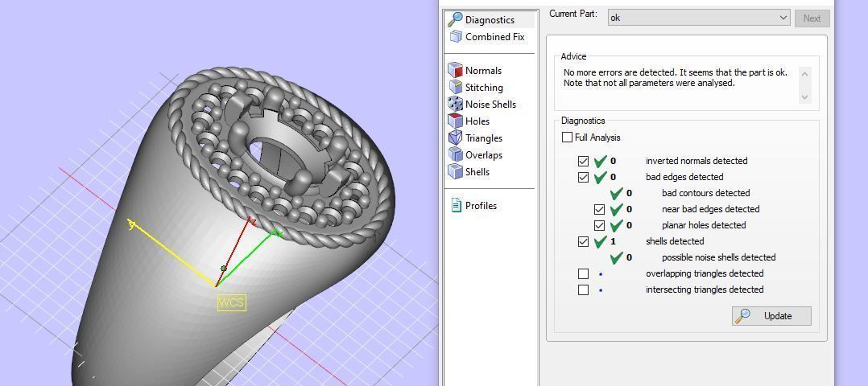The image size is (868, 386).
Task: Uncheck bad edges detection checkbox
Action: [x=583, y=178]
